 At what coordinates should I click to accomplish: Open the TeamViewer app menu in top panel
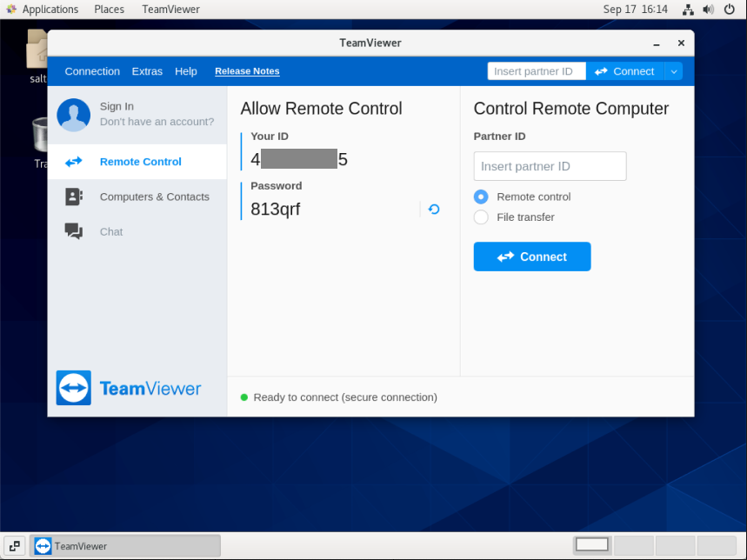point(170,10)
